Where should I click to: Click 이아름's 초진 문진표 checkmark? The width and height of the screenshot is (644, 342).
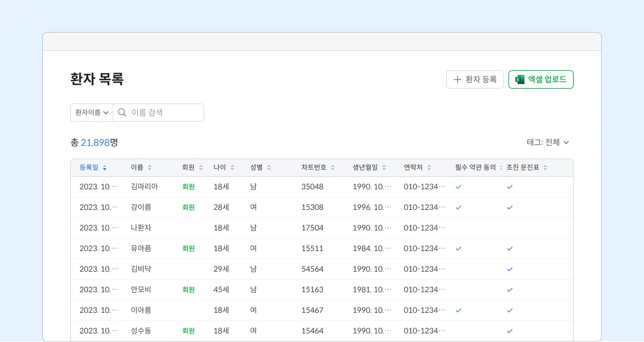510,310
